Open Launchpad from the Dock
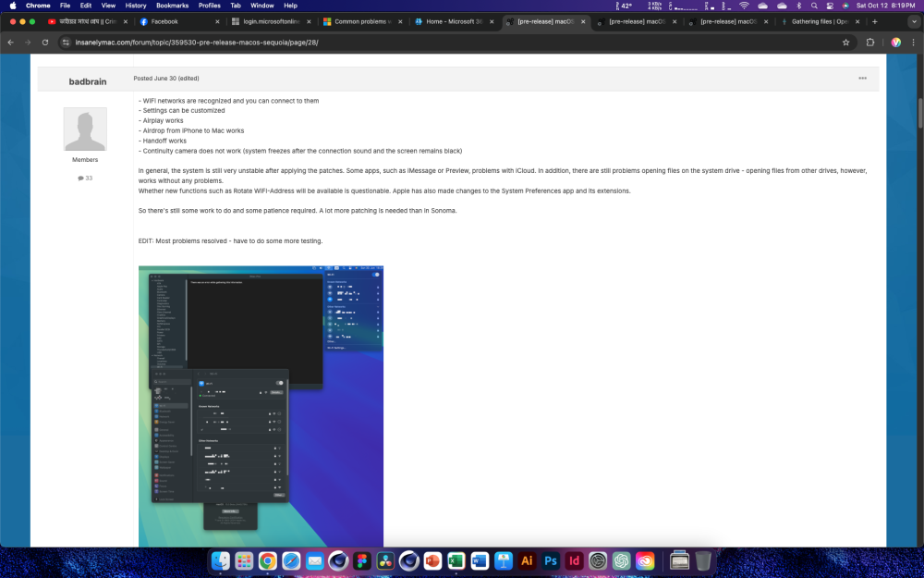This screenshot has width=924, height=578. pyautogui.click(x=244, y=560)
